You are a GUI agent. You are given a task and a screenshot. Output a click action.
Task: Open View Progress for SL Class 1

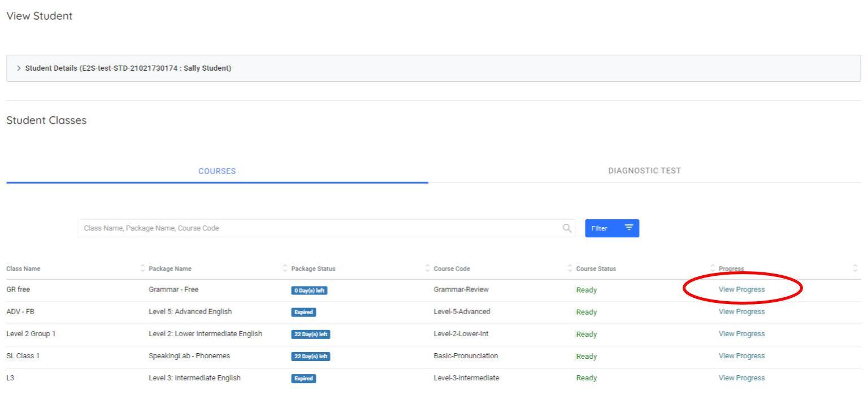(741, 355)
